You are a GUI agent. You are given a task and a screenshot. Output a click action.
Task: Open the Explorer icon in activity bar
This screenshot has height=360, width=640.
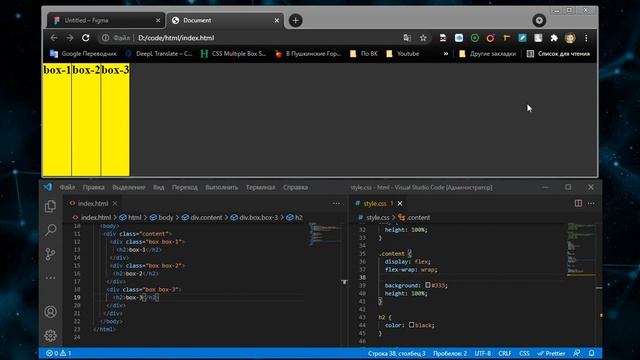[x=50, y=206]
